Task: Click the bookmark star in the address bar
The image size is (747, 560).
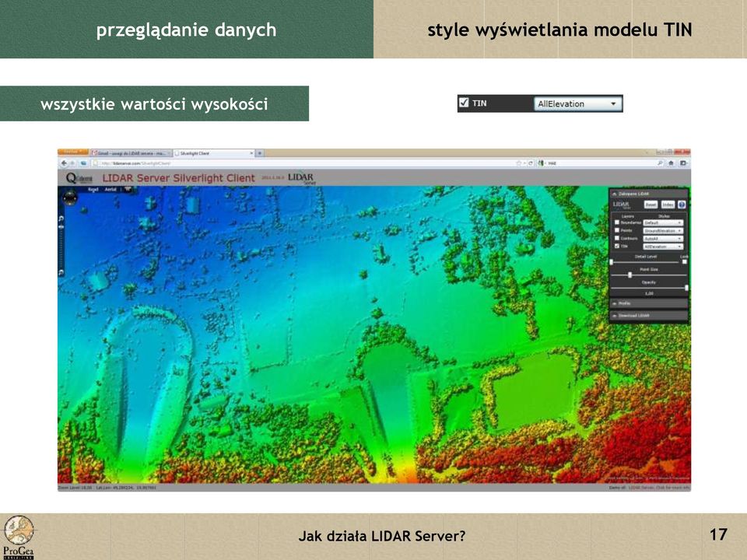Action: pyautogui.click(x=518, y=163)
